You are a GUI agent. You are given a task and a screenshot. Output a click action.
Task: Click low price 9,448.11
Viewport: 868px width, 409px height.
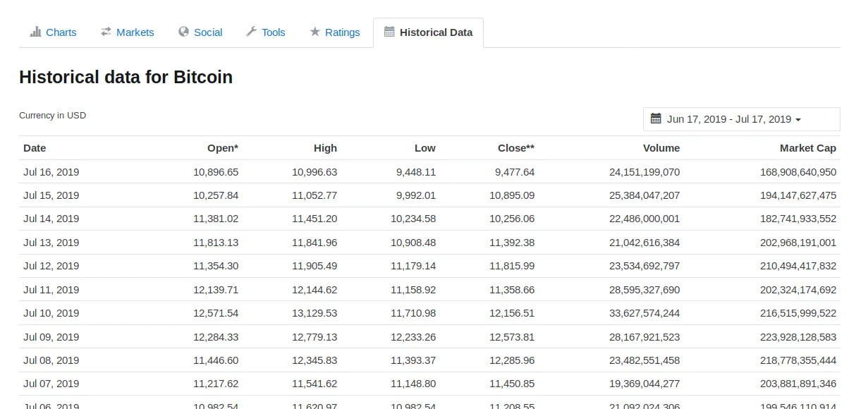[x=416, y=171]
